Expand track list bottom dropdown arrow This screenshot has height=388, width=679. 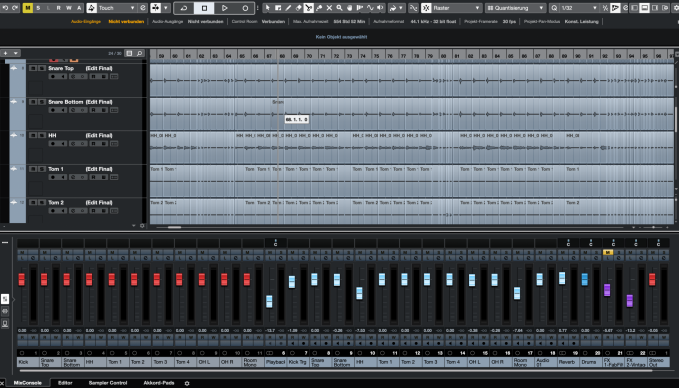pyautogui.click(x=133, y=226)
